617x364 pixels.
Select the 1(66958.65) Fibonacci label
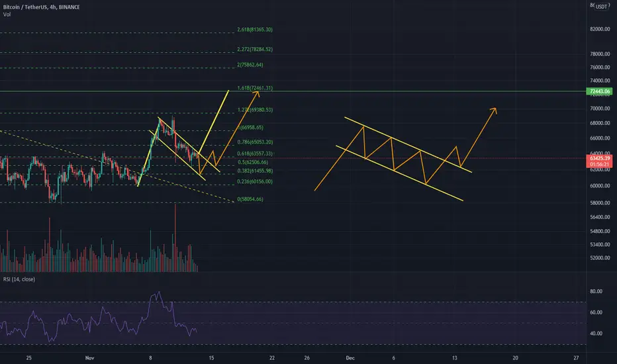pos(250,128)
